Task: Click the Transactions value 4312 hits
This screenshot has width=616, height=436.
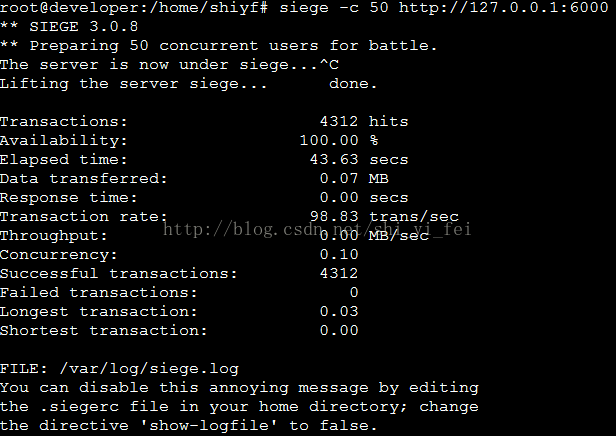Action: (x=364, y=121)
